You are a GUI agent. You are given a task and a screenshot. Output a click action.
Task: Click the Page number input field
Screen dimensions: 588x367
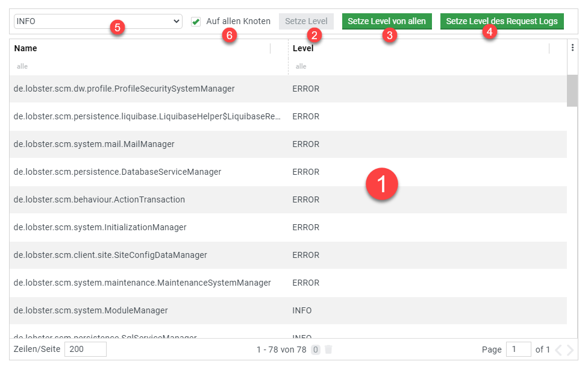518,350
